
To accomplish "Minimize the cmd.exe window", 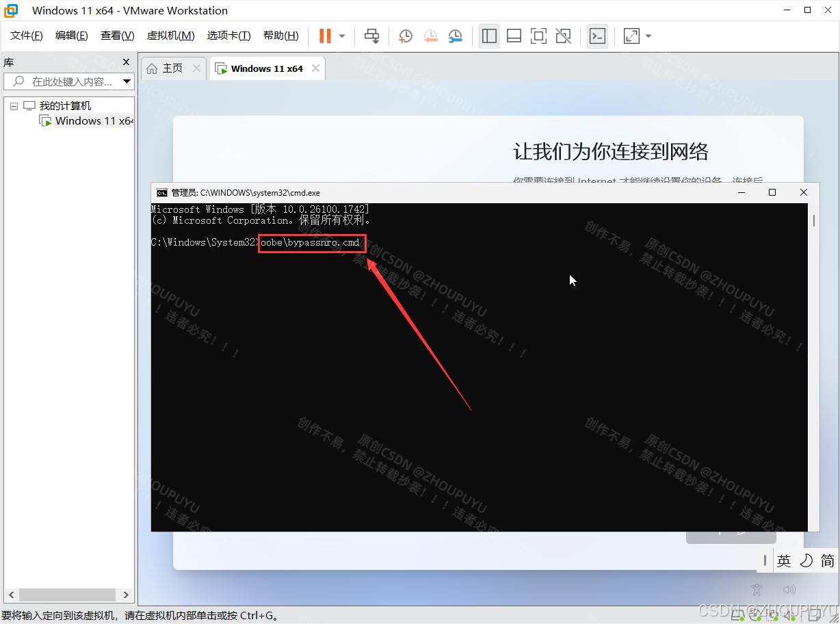I will click(x=741, y=193).
